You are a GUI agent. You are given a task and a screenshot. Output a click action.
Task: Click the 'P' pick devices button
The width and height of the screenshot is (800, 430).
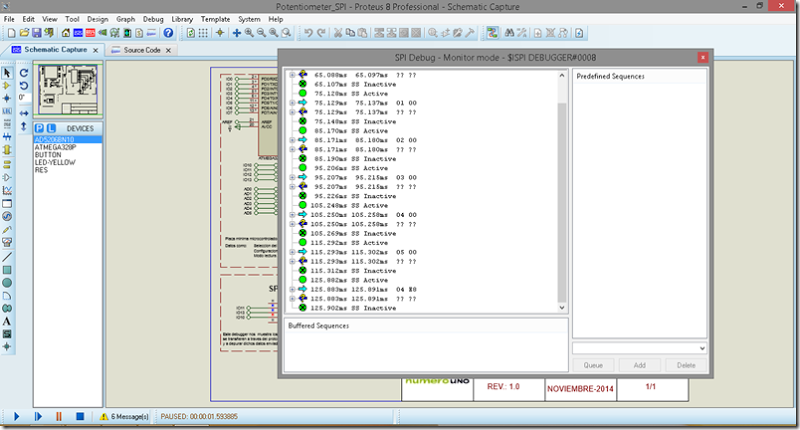point(39,129)
